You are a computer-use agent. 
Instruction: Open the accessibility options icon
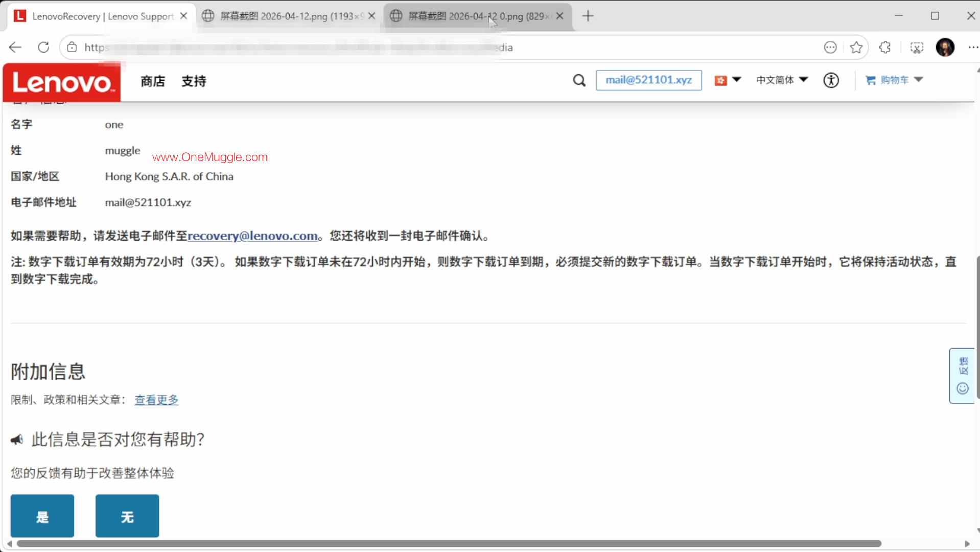pos(831,80)
